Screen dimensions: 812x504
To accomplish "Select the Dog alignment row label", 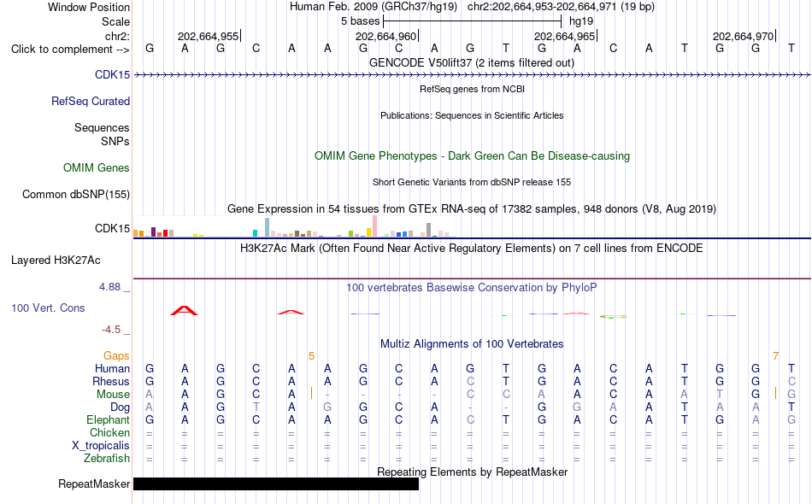I will tap(121, 407).
